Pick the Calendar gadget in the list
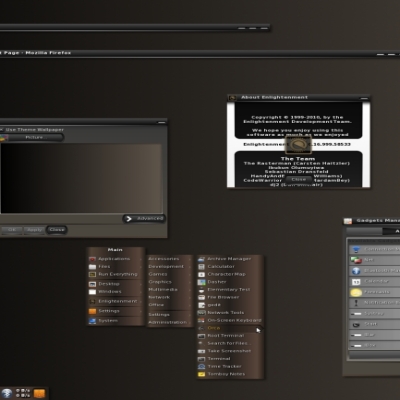The image size is (400, 400). [374, 281]
